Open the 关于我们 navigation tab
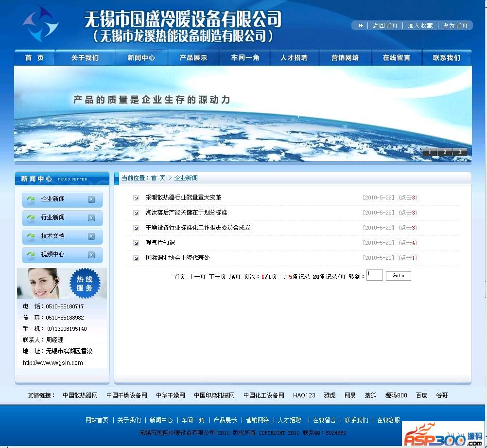The image size is (487, 448). [x=85, y=58]
